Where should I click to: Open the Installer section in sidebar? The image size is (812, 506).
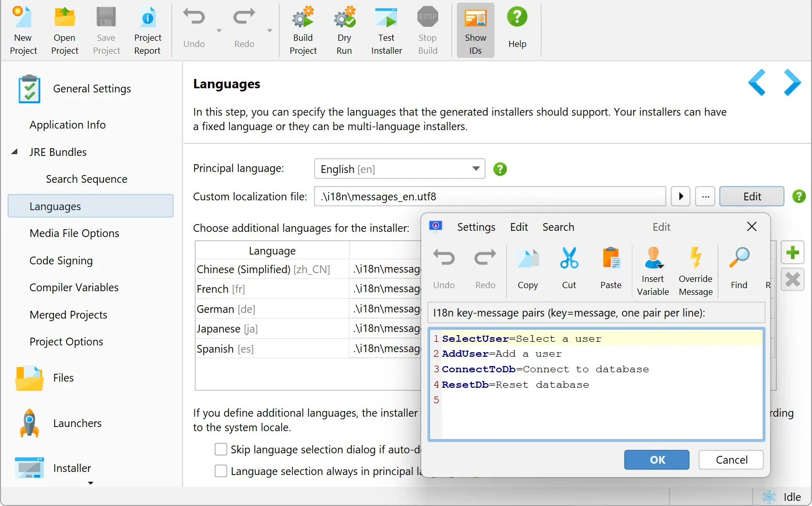point(72,468)
